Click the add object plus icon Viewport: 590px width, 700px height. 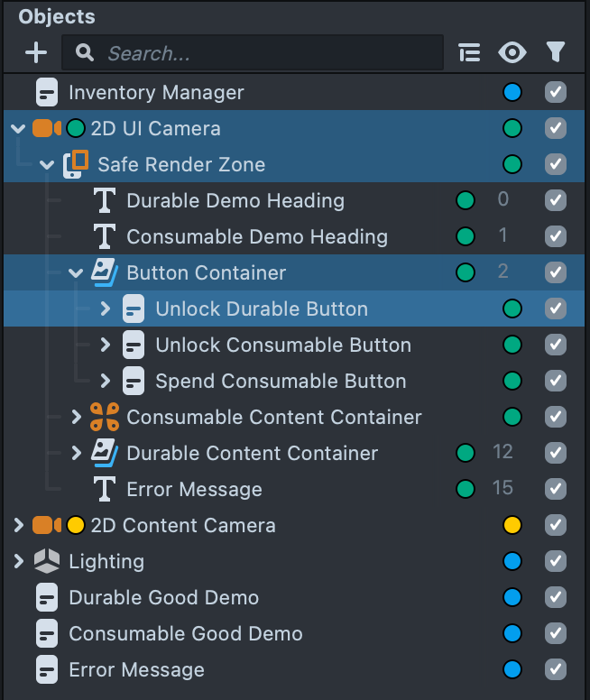point(35,53)
